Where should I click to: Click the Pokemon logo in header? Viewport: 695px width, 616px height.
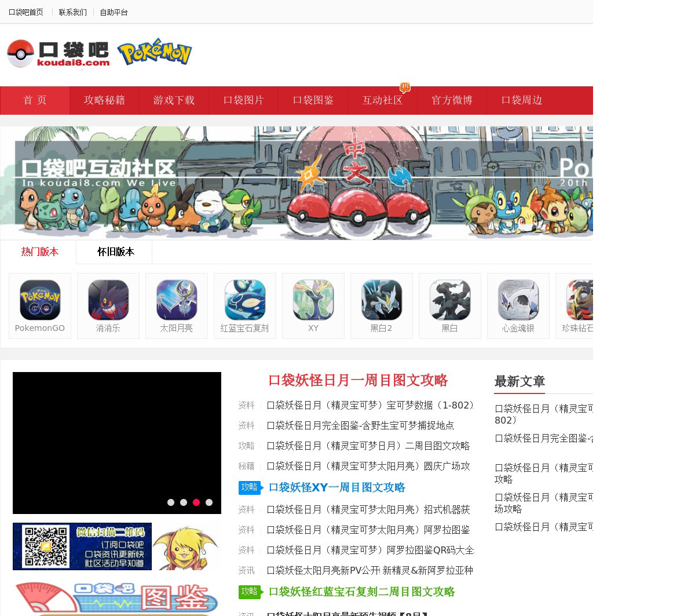click(x=155, y=52)
